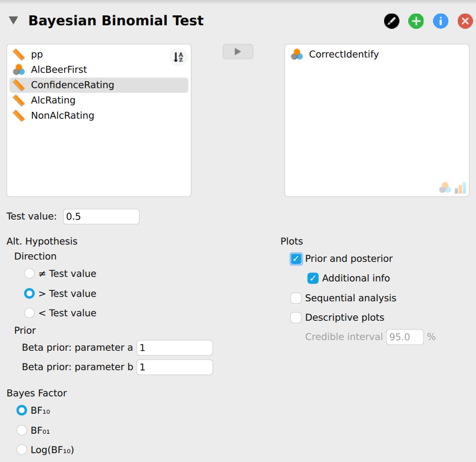The image size is (476, 462).
Task: Collapse the Bayesian Binomial Test panel
Action: coord(13,21)
